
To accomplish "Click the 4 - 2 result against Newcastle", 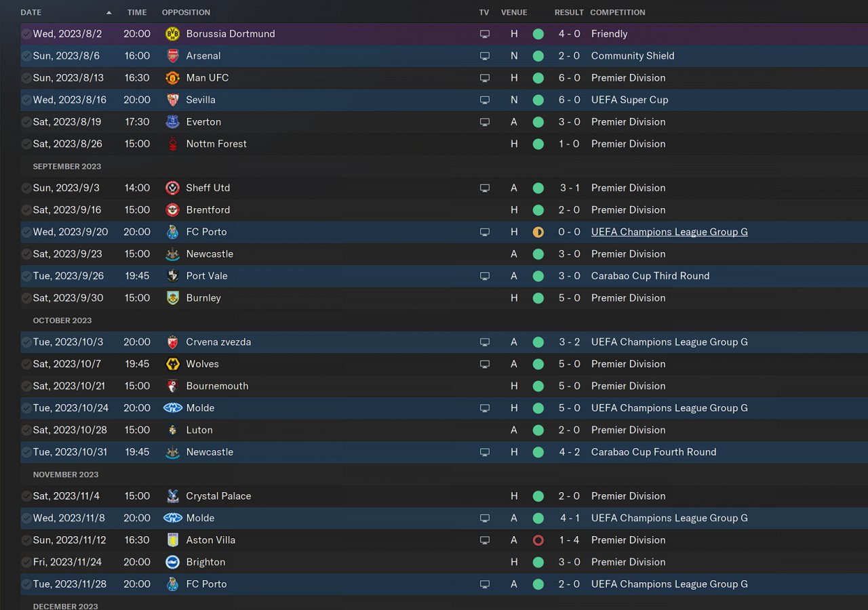I will click(x=569, y=452).
